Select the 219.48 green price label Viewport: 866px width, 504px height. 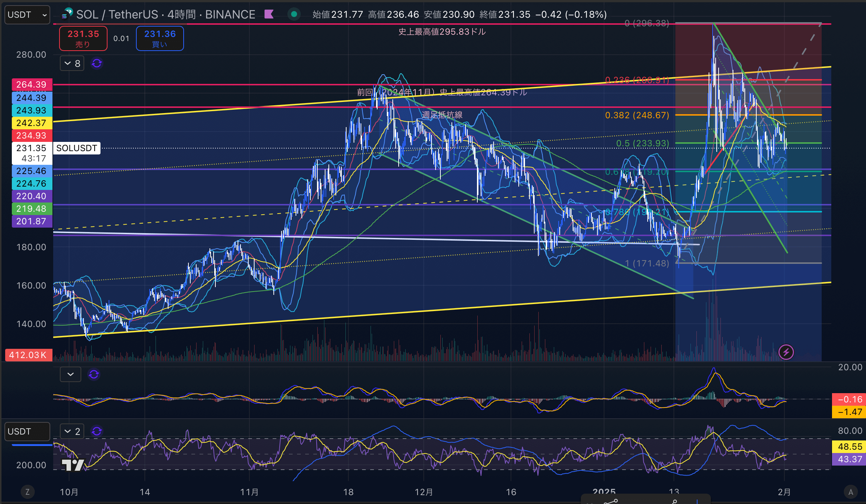32,209
